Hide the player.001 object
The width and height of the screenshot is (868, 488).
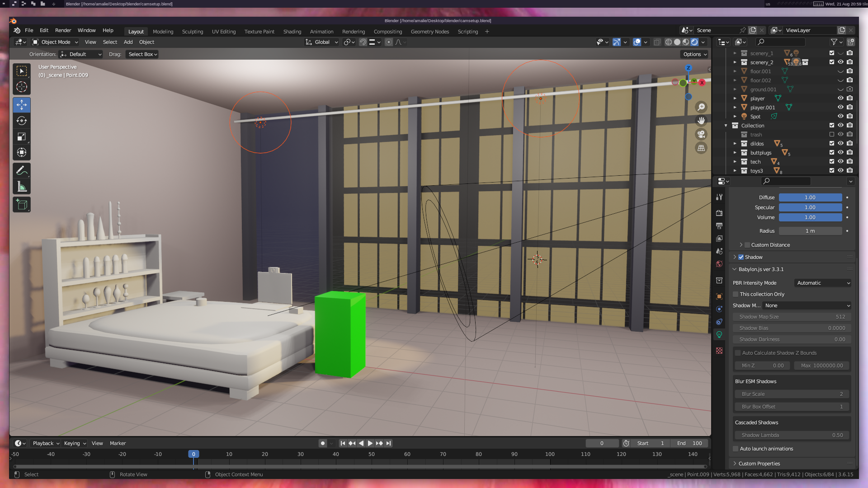point(840,108)
